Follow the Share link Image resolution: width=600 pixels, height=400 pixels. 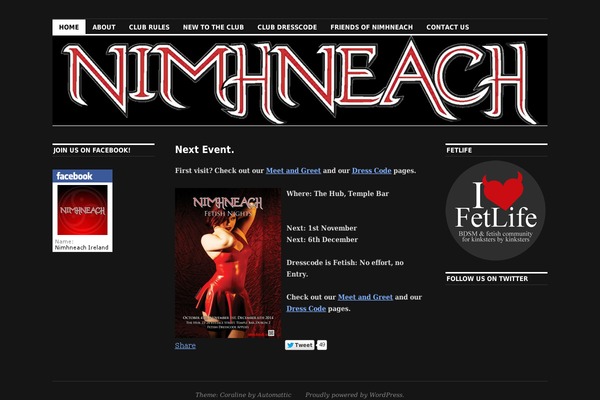click(185, 346)
